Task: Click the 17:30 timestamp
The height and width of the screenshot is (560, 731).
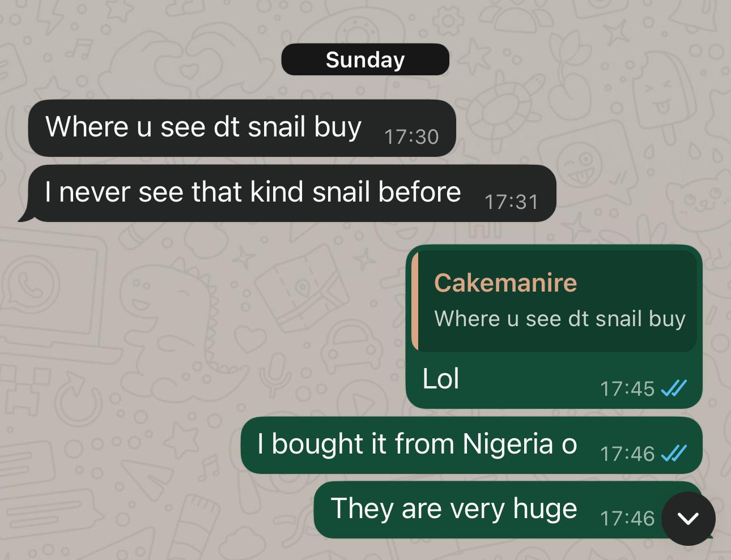Action: 411,137
